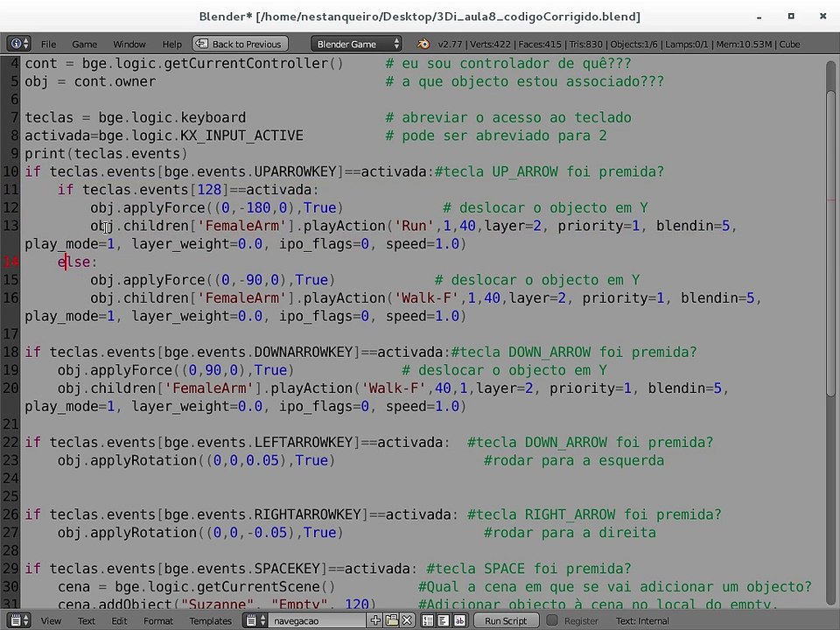Screen dimensions: 840x630
Task: Maximize the Blender window
Action: pyautogui.click(x=791, y=16)
